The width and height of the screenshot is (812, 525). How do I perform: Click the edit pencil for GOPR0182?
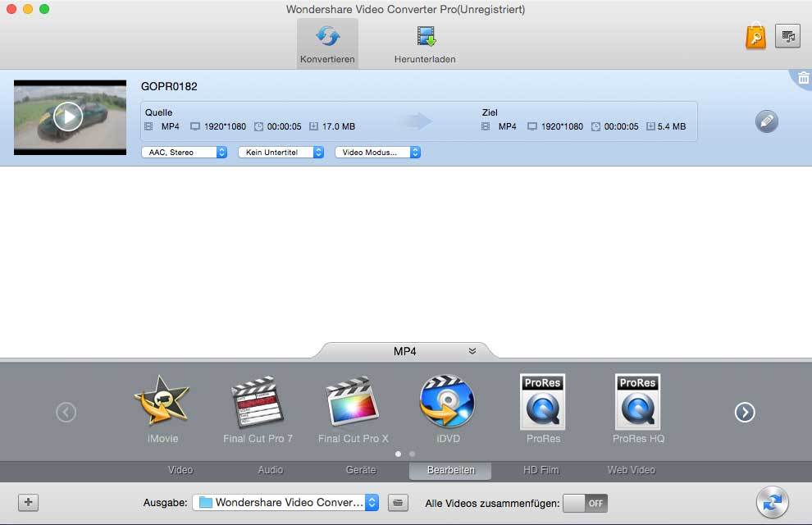click(x=766, y=121)
